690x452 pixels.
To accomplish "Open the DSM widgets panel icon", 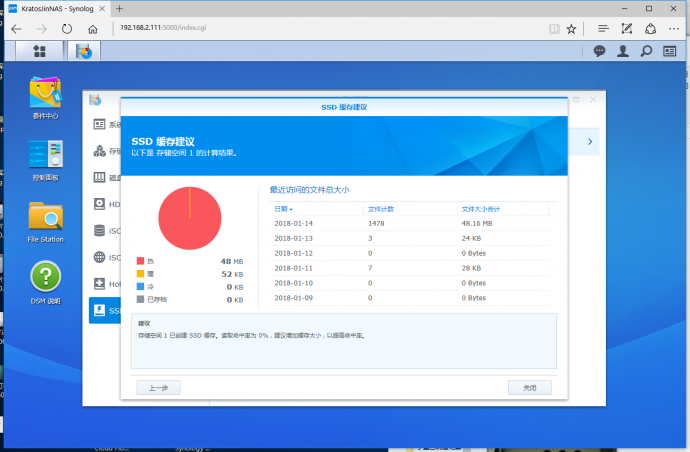I will pyautogui.click(x=670, y=51).
